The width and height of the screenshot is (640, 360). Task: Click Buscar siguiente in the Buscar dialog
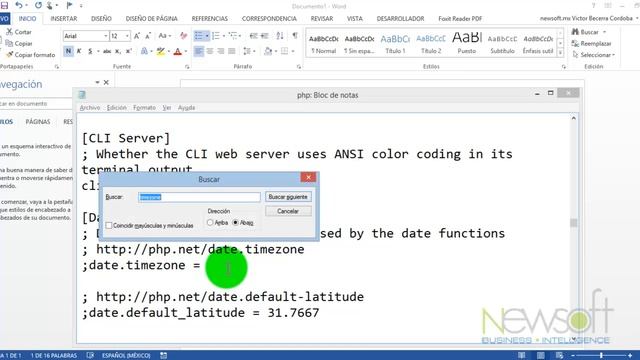288,197
